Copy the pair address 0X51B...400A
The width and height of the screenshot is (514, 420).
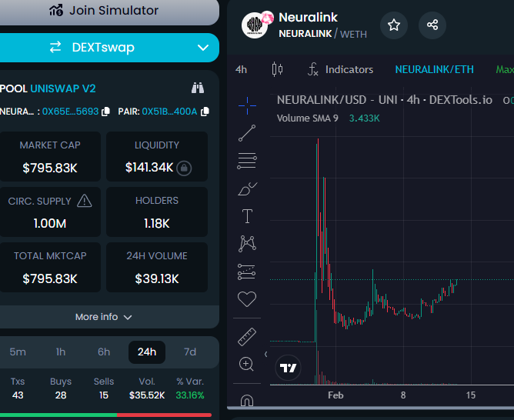(x=205, y=112)
